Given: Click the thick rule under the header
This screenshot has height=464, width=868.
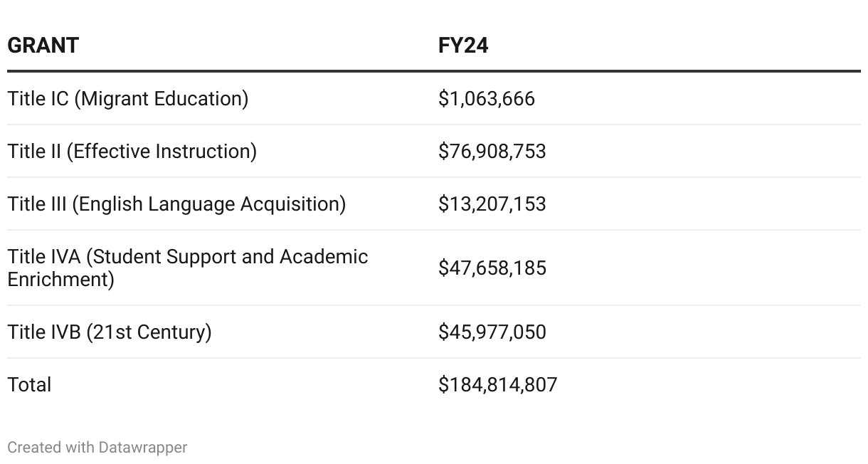Looking at the screenshot, I should coord(434,71).
